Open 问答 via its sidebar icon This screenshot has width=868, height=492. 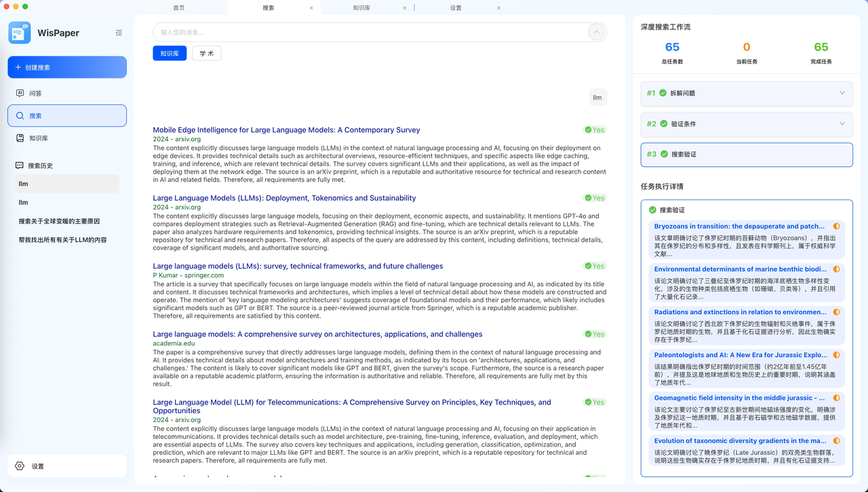tap(20, 93)
